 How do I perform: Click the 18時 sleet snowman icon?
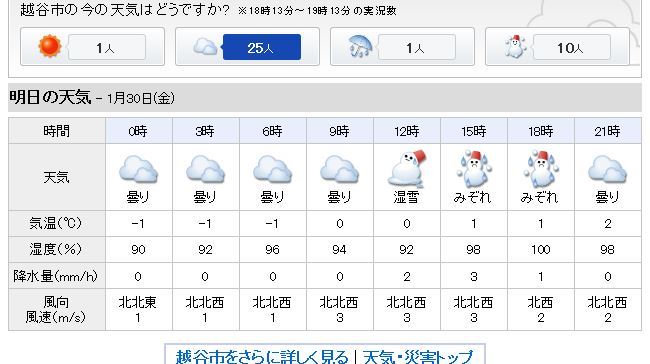coord(541,169)
